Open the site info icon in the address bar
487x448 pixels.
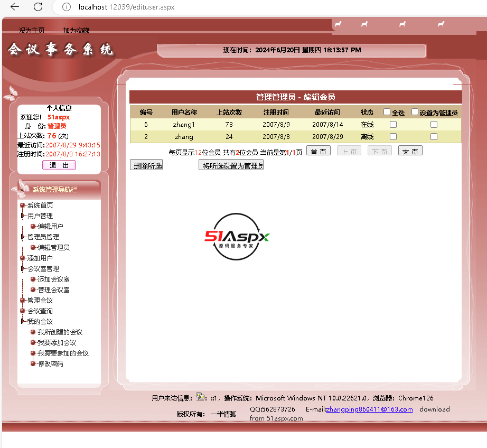pyautogui.click(x=67, y=7)
